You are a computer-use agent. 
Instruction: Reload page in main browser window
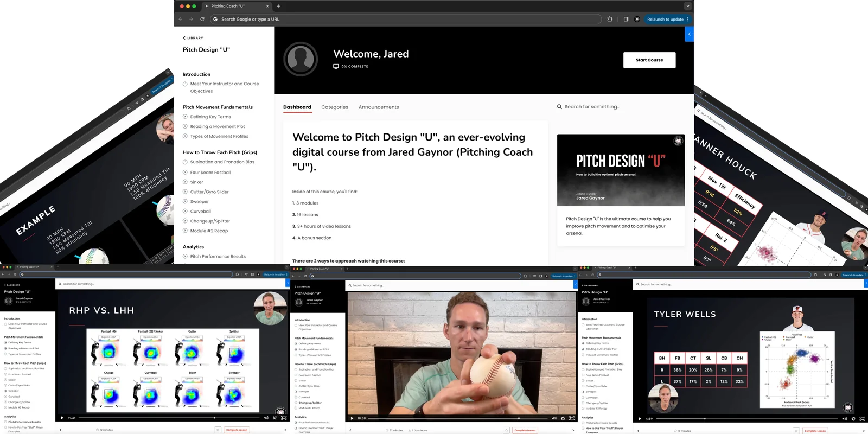pyautogui.click(x=202, y=19)
